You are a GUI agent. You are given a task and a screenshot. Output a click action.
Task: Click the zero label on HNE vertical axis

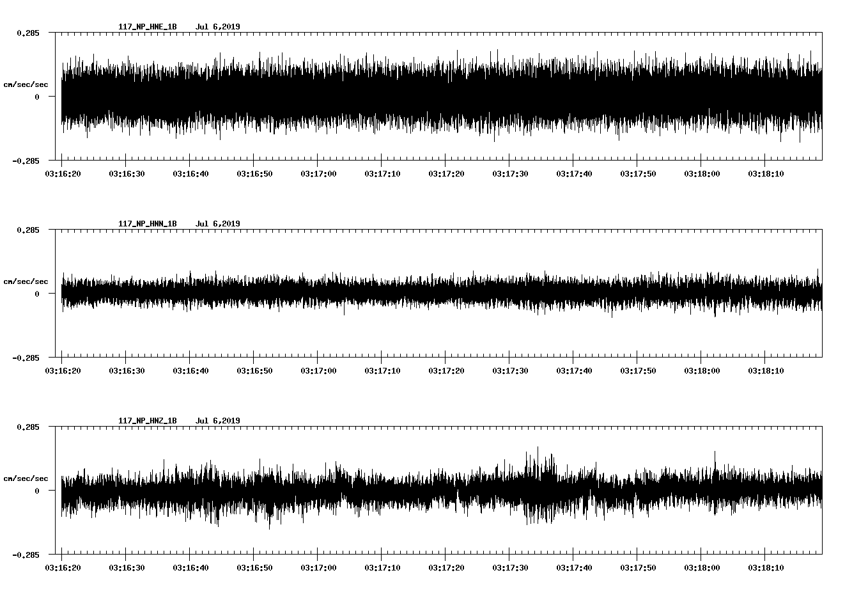[x=37, y=97]
